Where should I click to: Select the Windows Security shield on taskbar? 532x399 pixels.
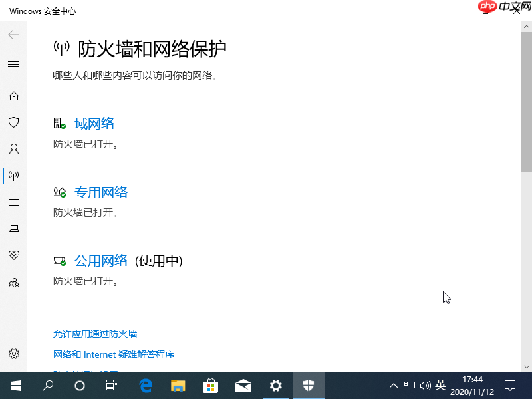pos(308,386)
